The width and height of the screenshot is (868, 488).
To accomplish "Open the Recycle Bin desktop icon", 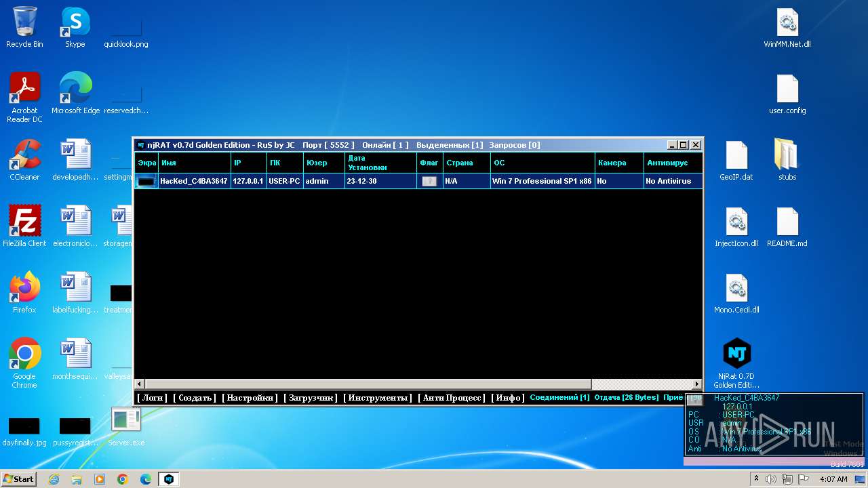I will [24, 28].
